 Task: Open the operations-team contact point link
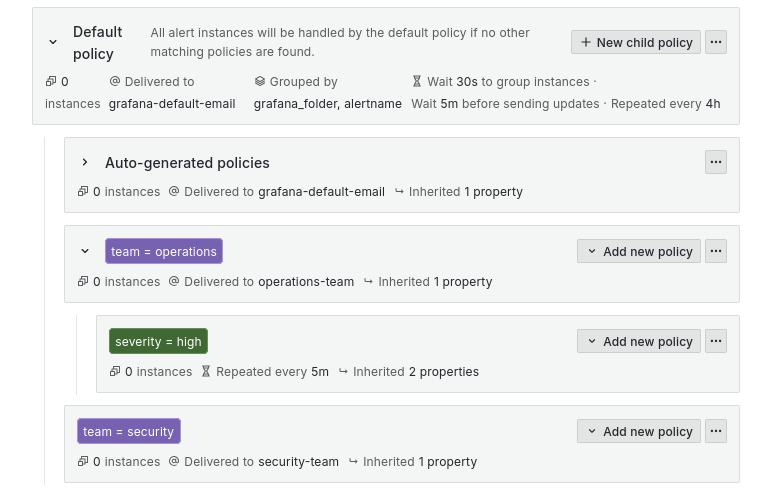(x=306, y=282)
